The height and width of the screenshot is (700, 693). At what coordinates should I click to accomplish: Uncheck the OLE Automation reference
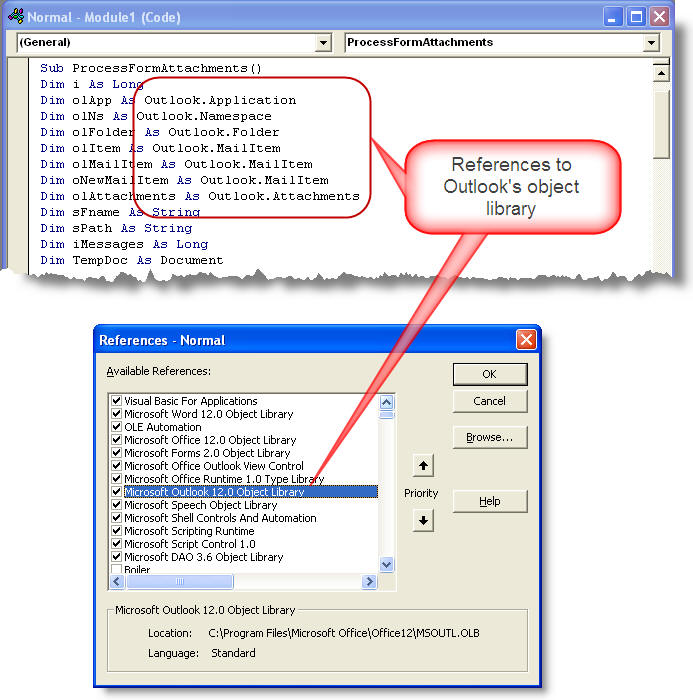point(117,426)
